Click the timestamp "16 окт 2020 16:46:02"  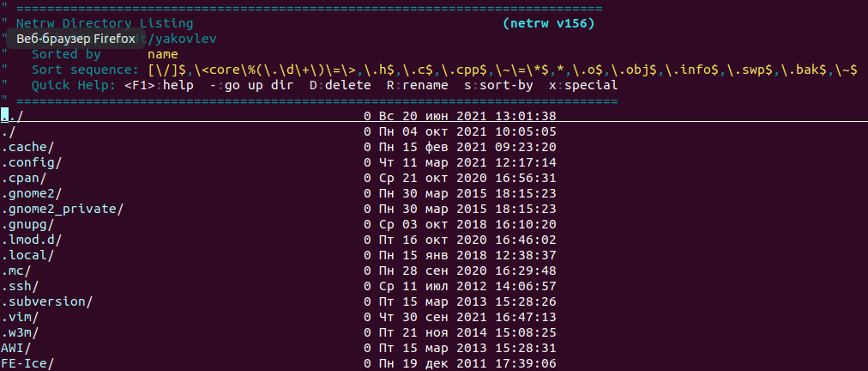tap(479, 240)
